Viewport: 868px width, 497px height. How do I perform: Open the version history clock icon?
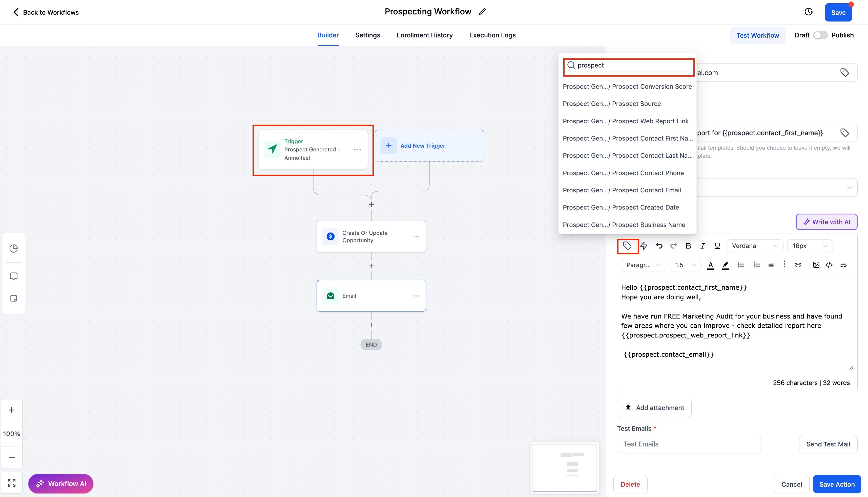[x=809, y=12]
